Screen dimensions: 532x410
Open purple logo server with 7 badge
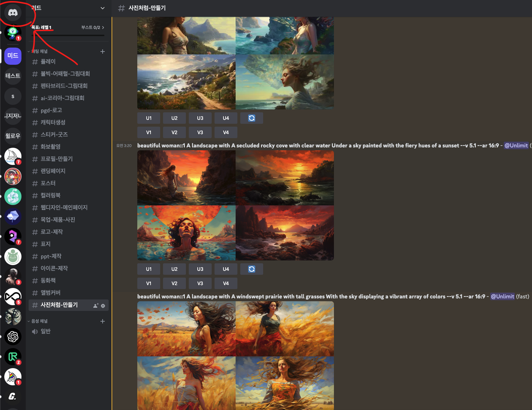tap(13, 236)
